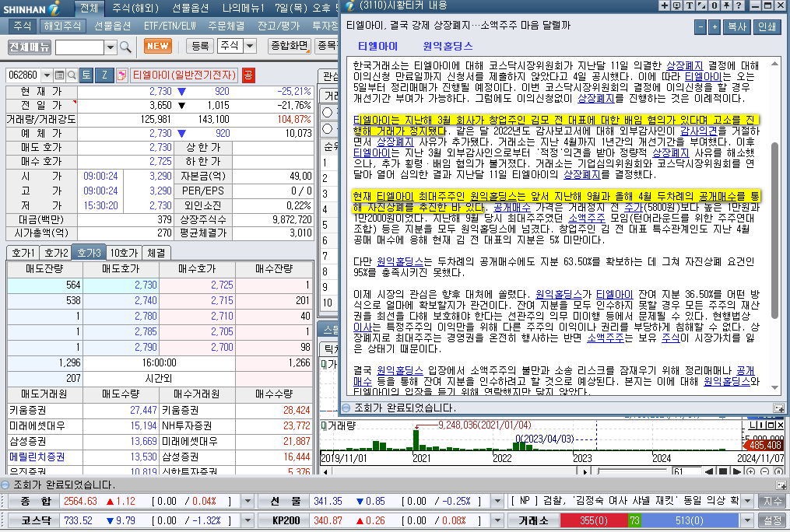
Task: Click the chart horizontal scroll left arrow
Action: click(x=326, y=472)
